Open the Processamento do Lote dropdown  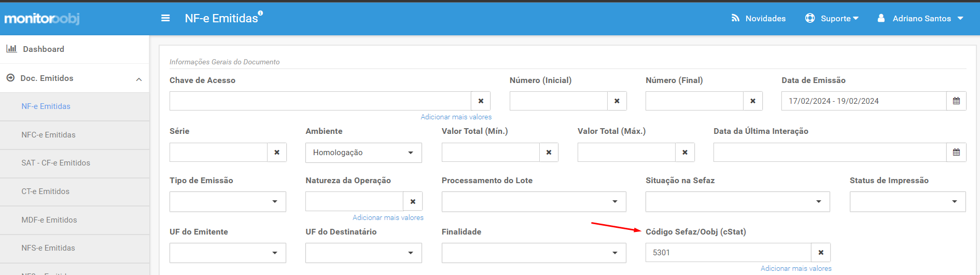point(534,202)
